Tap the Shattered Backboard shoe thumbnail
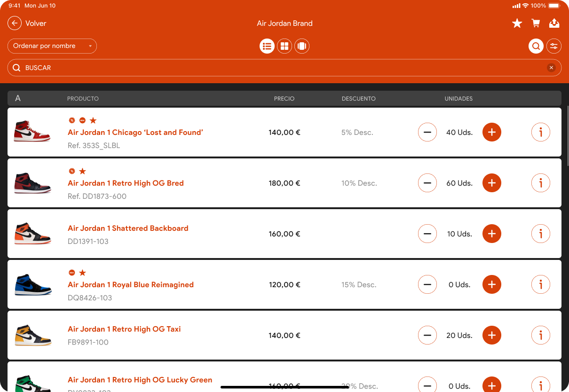Screen dimensions: 569x392 click(x=32, y=234)
